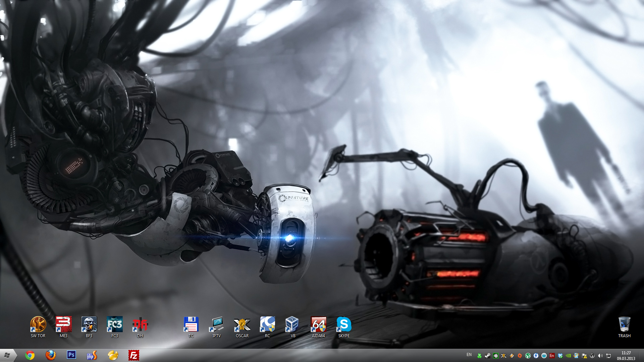The height and width of the screenshot is (362, 644).
Task: Click the green robot tray icon
Action: [480, 356]
